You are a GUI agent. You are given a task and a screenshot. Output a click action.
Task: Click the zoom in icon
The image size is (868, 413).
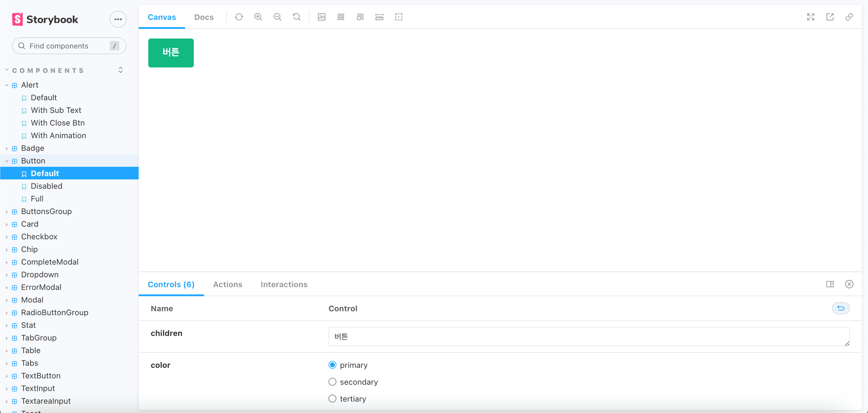tap(259, 17)
